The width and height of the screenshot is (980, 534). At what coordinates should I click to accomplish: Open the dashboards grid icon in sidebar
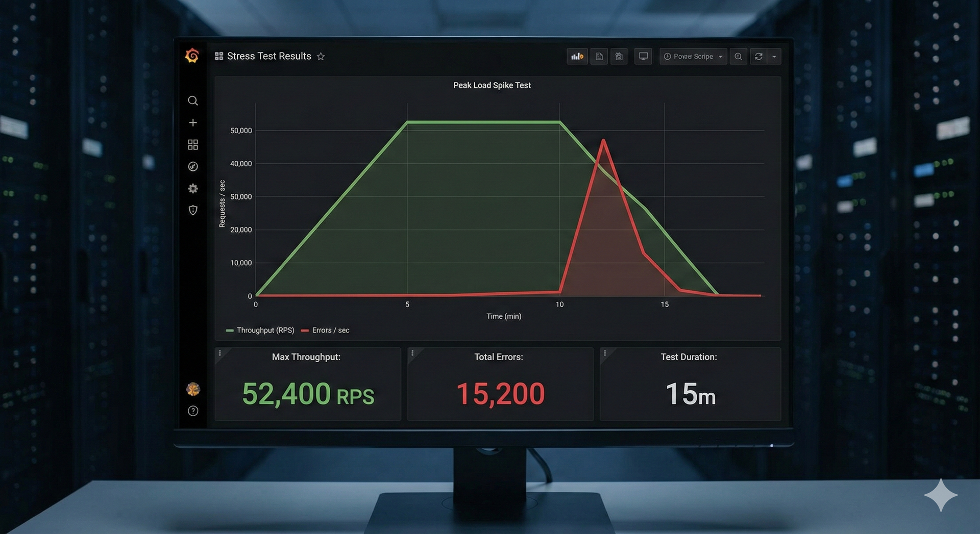click(x=192, y=145)
